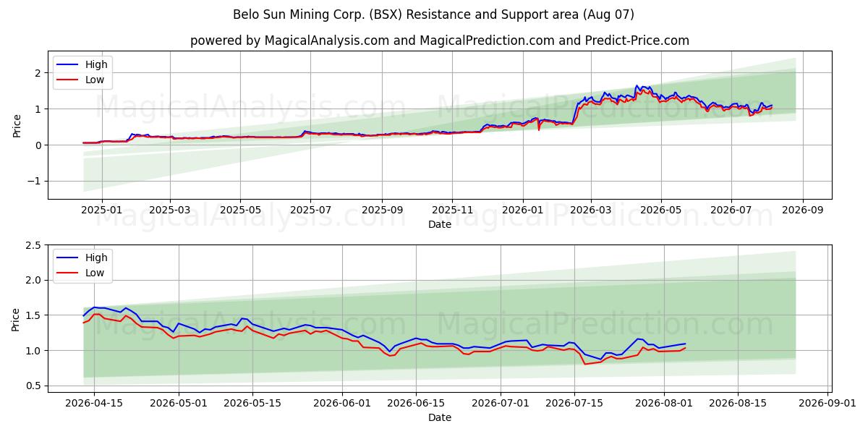This screenshot has width=868, height=434.
Task: Click 'Low' in the top chart legend
Action: 95,80
